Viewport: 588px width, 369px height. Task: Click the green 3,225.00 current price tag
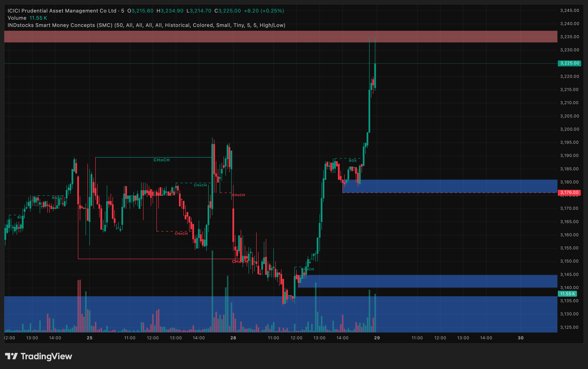[570, 63]
